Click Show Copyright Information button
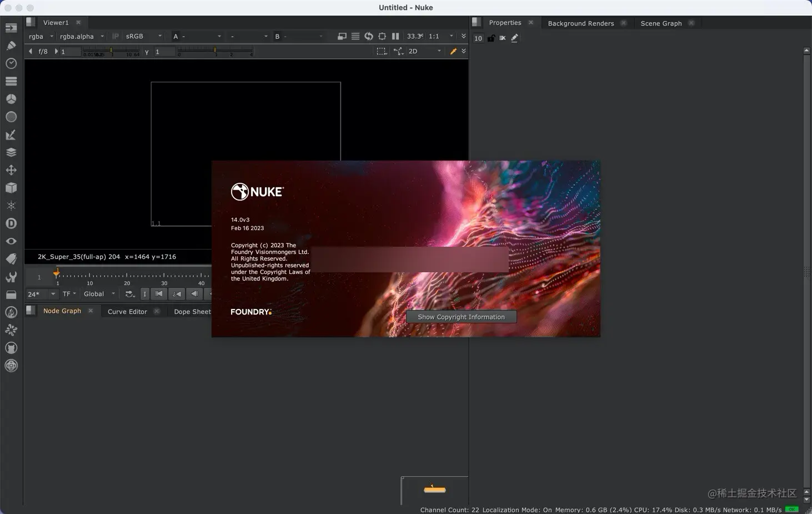This screenshot has height=514, width=812. coord(462,317)
